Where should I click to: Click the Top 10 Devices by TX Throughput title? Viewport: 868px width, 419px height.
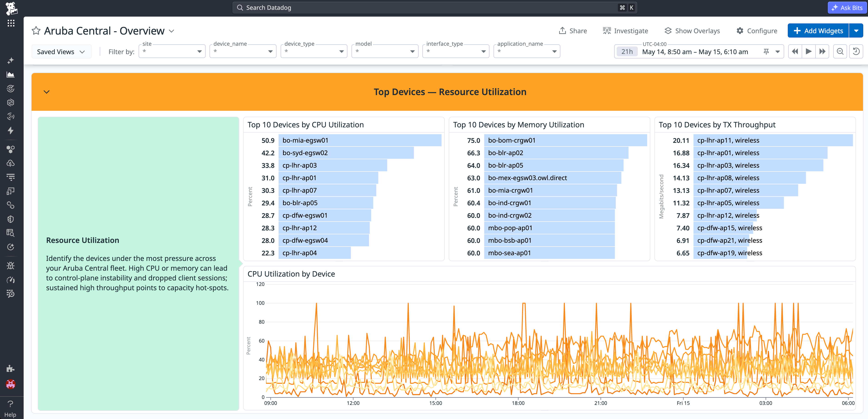[x=717, y=125]
